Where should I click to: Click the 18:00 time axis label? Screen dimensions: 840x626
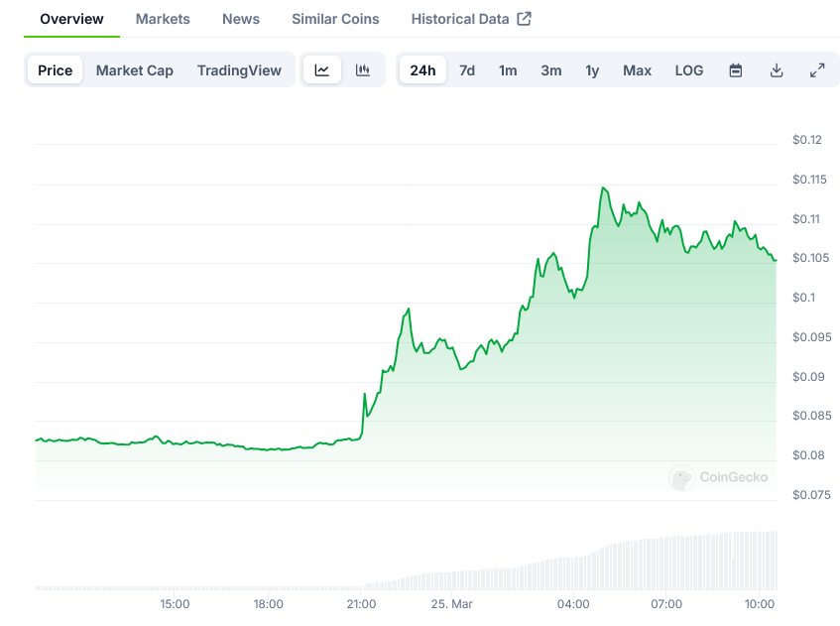(269, 604)
